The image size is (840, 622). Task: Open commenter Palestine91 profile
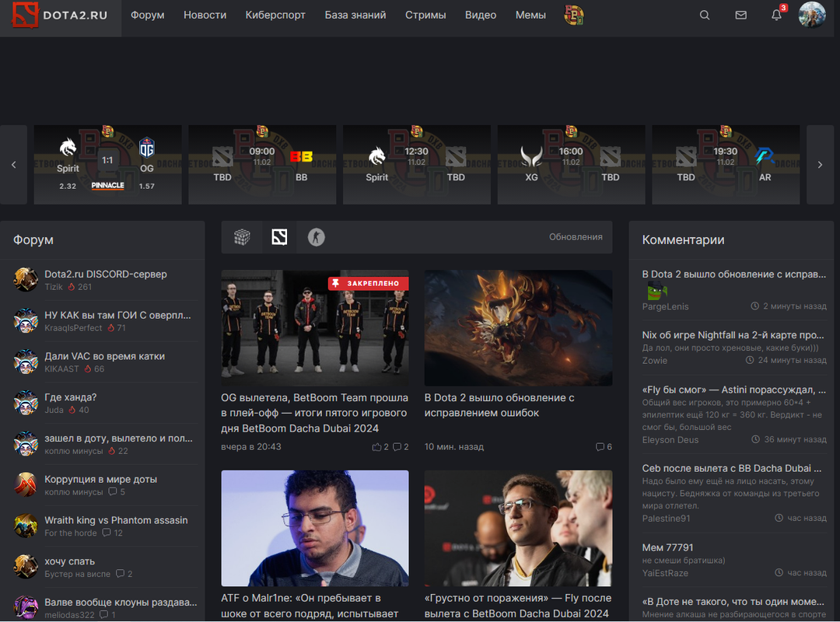click(666, 519)
